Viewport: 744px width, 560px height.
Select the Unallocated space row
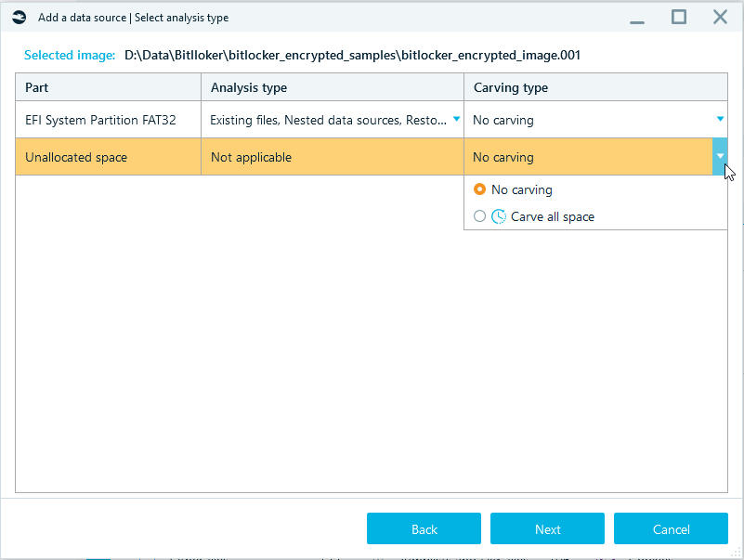coord(372,157)
